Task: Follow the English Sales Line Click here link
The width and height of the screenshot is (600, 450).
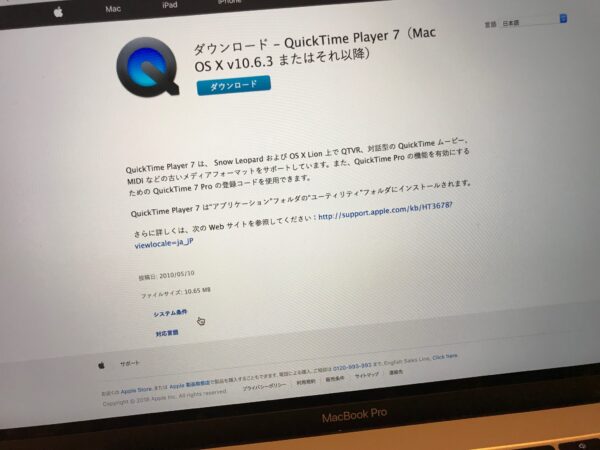Action: pyautogui.click(x=445, y=357)
